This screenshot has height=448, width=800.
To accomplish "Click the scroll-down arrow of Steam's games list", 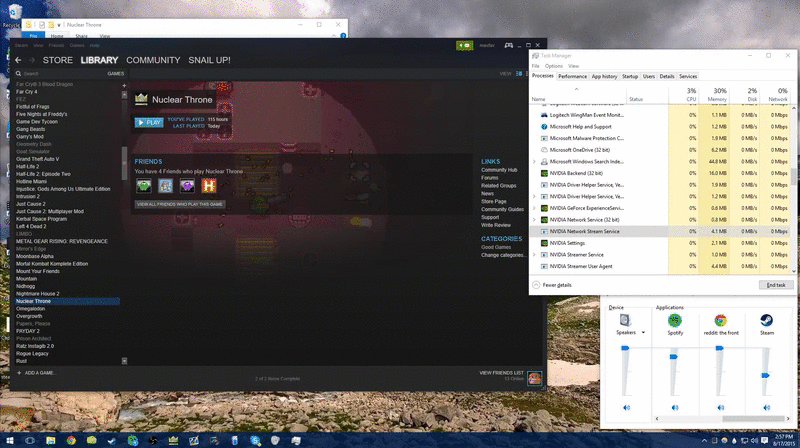I will click(x=124, y=361).
